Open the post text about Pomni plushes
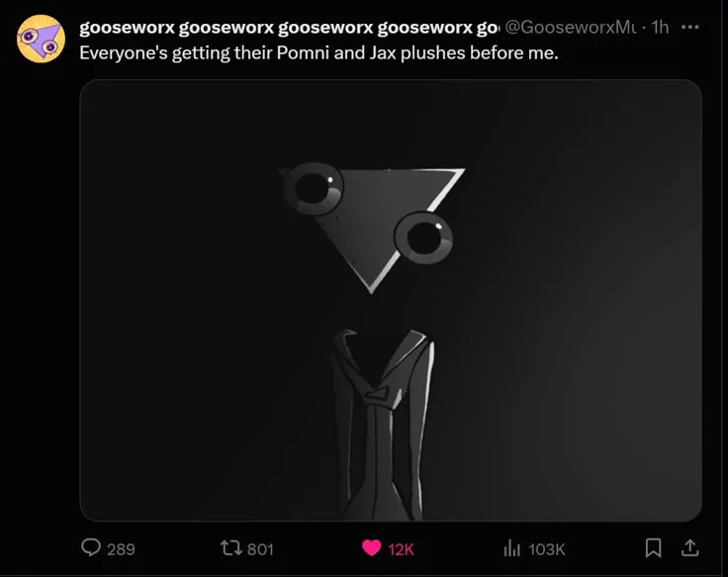 318,53
